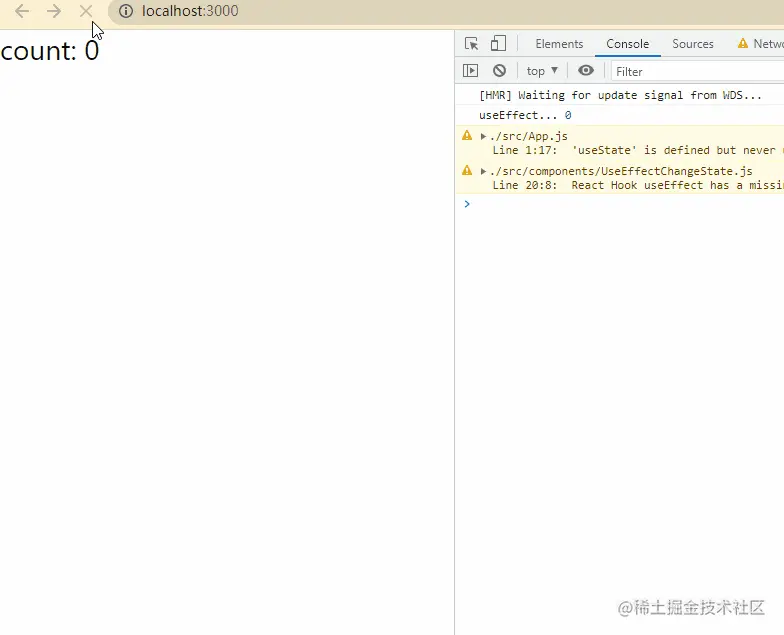Focus the localhost:3000 address bar
Viewport: 784px width, 635px height.
(445, 11)
